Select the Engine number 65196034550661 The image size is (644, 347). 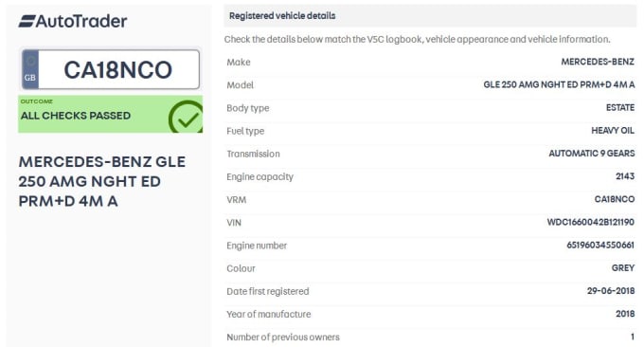pos(600,245)
